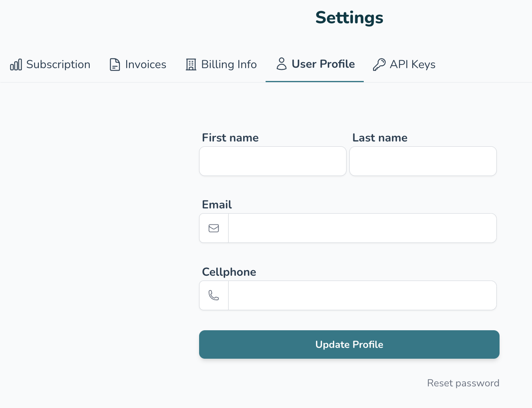Click the API Keys key icon
532x408 pixels.
point(379,65)
